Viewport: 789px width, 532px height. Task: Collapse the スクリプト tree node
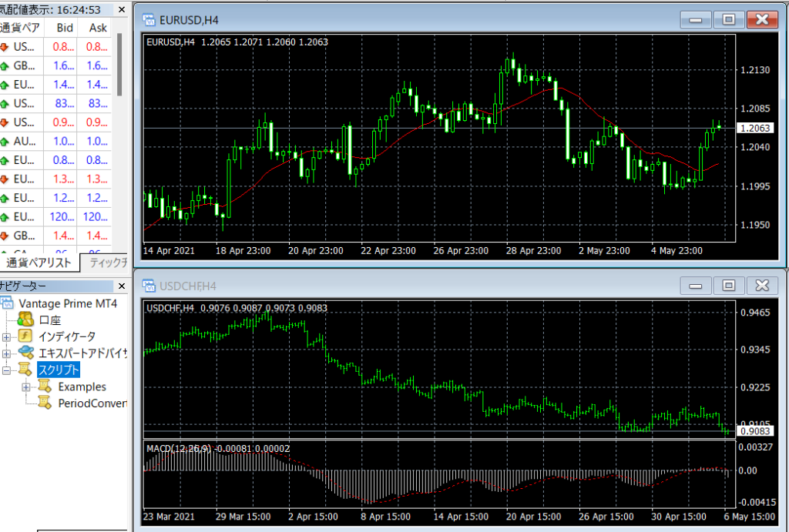coord(7,370)
